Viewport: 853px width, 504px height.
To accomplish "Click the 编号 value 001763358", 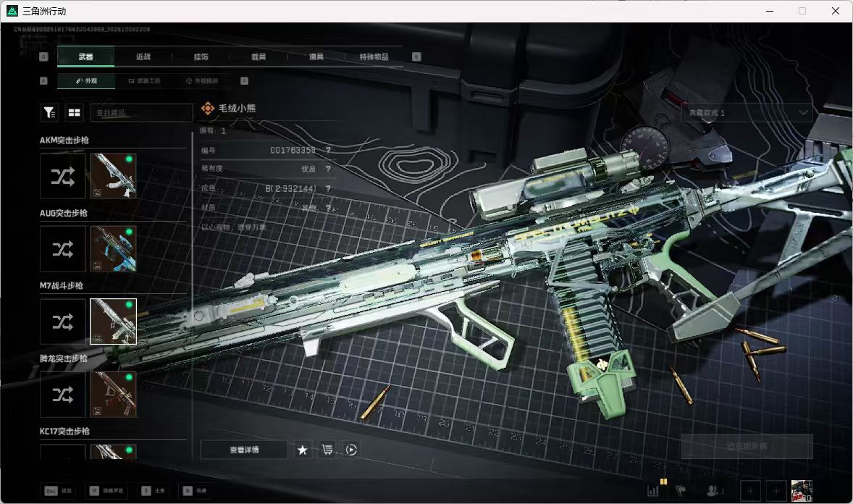I will (293, 150).
